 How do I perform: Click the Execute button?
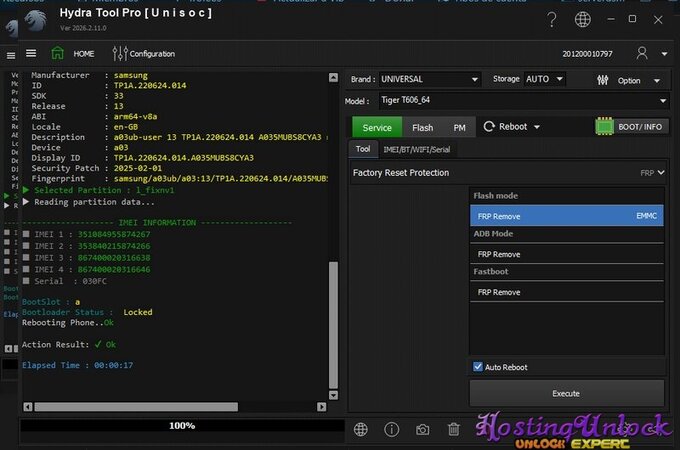[566, 393]
